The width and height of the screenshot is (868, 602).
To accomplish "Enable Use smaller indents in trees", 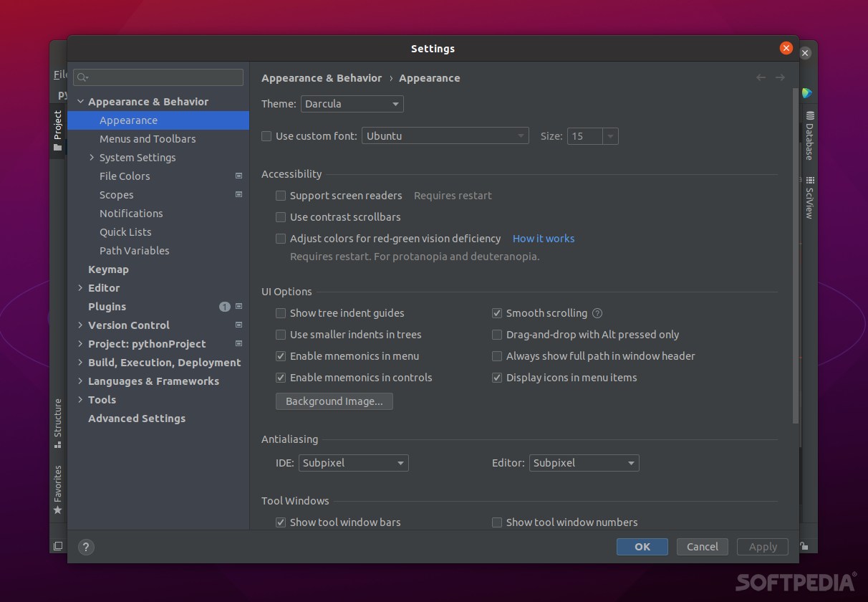I will pos(281,335).
